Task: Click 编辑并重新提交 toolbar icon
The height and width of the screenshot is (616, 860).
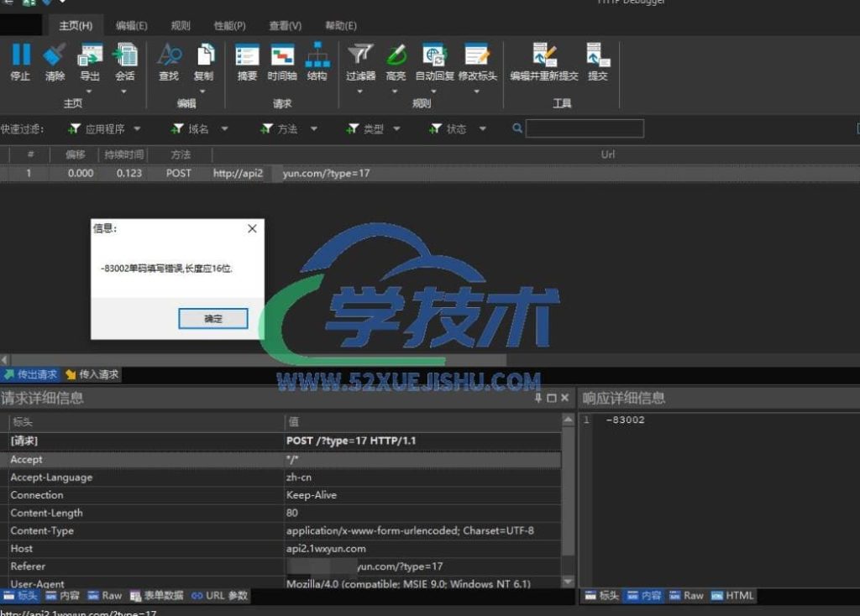Action: (x=544, y=55)
